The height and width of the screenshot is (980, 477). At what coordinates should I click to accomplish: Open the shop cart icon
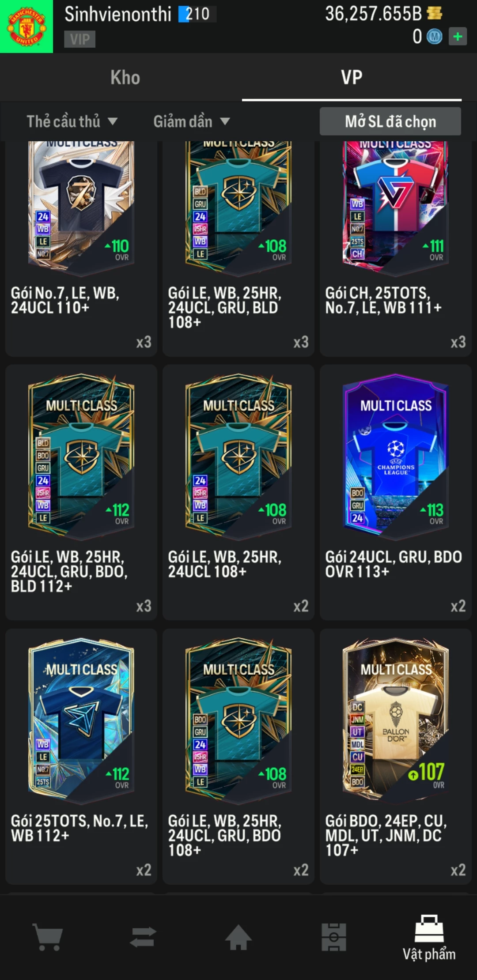(x=48, y=937)
